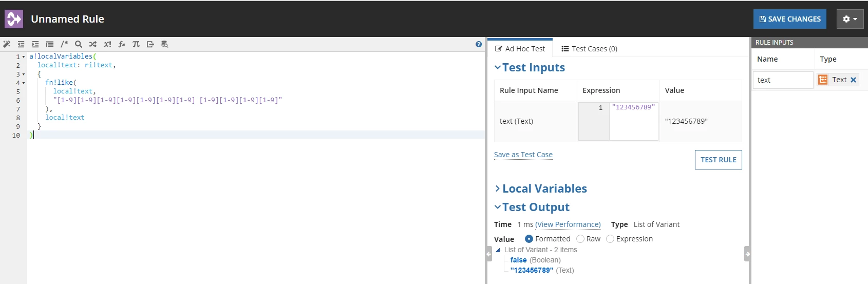Click the TEST RULE button
Image resolution: width=868 pixels, height=284 pixels.
(719, 160)
